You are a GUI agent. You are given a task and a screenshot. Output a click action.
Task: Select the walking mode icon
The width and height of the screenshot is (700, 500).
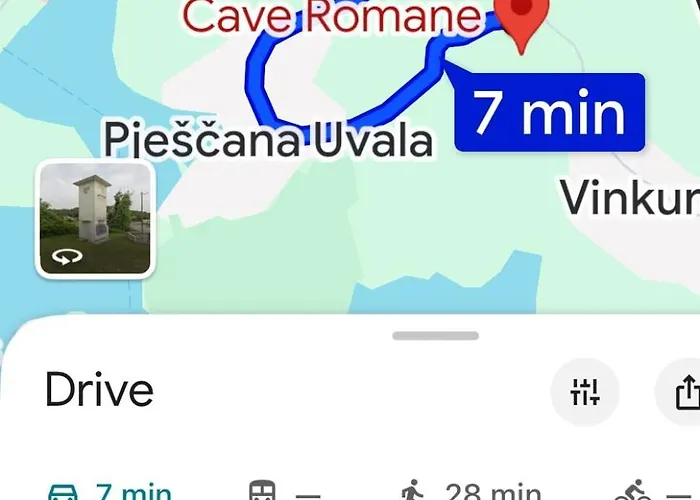[412, 490]
